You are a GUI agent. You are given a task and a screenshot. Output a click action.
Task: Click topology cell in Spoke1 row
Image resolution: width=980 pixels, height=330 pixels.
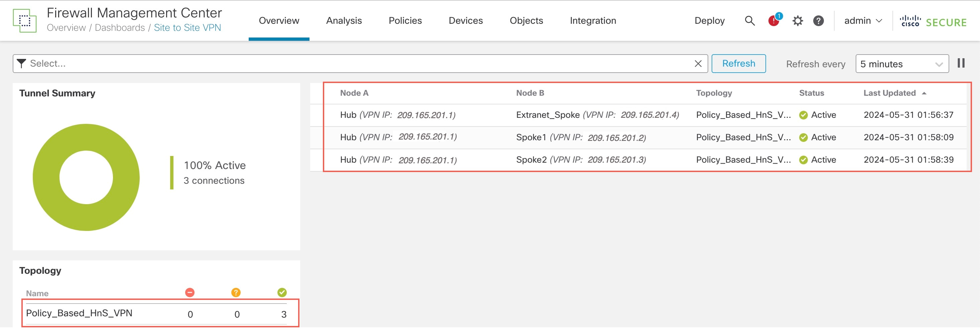coord(743,138)
